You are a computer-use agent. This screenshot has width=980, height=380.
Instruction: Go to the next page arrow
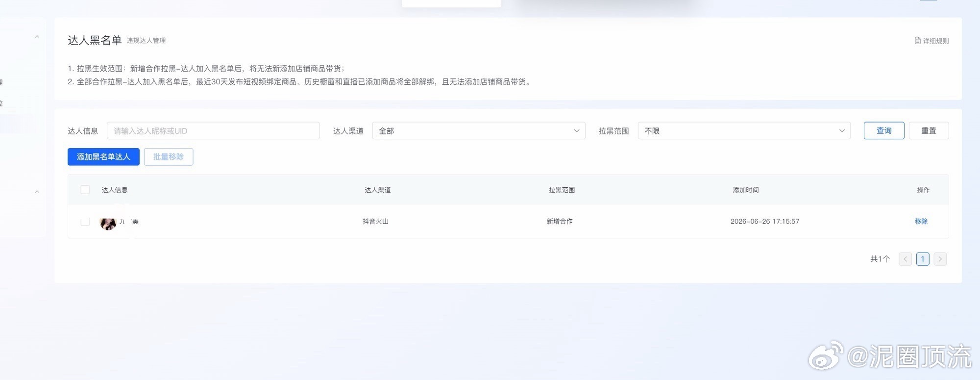click(940, 259)
